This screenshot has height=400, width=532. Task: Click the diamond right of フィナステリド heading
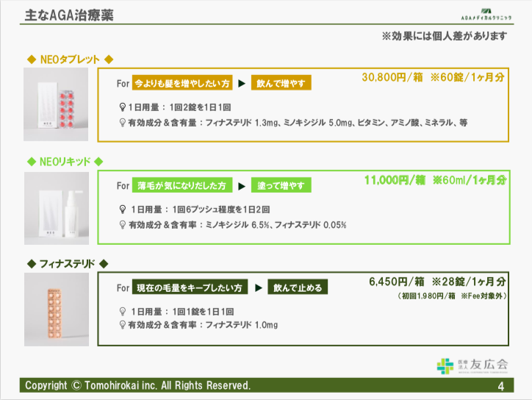pyautogui.click(x=104, y=264)
